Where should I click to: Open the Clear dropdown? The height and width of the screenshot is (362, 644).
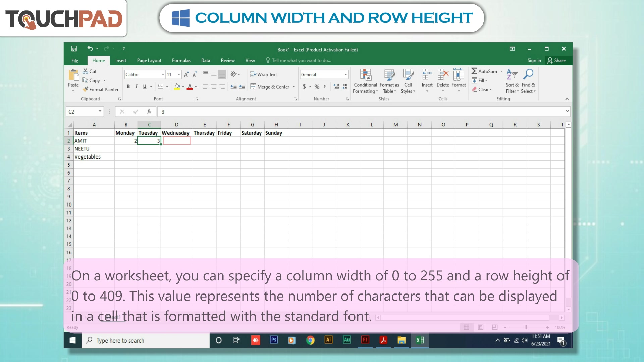482,90
